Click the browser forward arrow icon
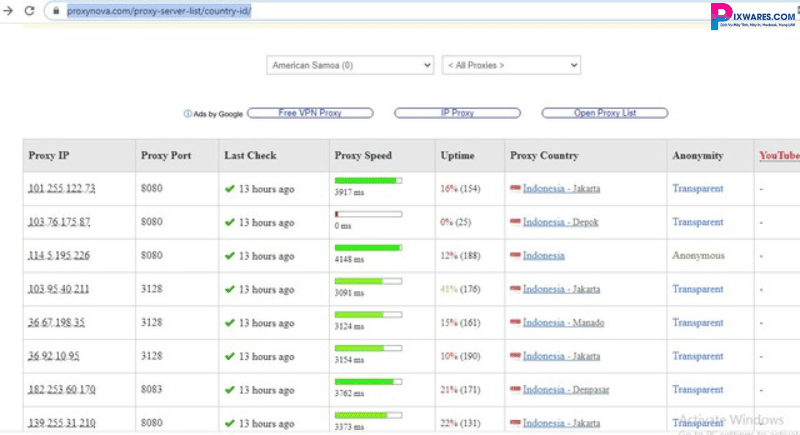Screen dimensions: 800x435 [8, 11]
